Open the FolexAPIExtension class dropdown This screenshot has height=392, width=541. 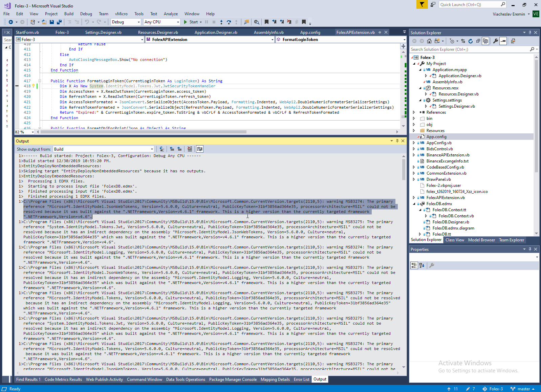coord(210,40)
